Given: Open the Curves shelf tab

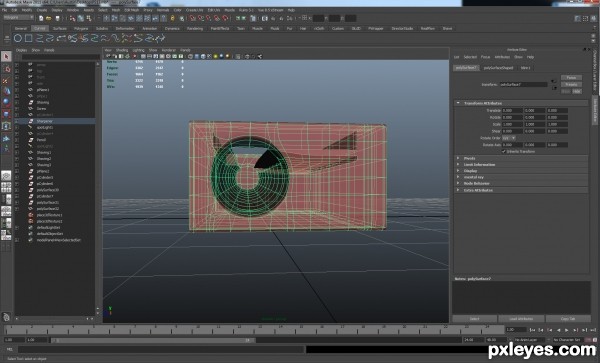Looking at the screenshot, I should [x=40, y=29].
